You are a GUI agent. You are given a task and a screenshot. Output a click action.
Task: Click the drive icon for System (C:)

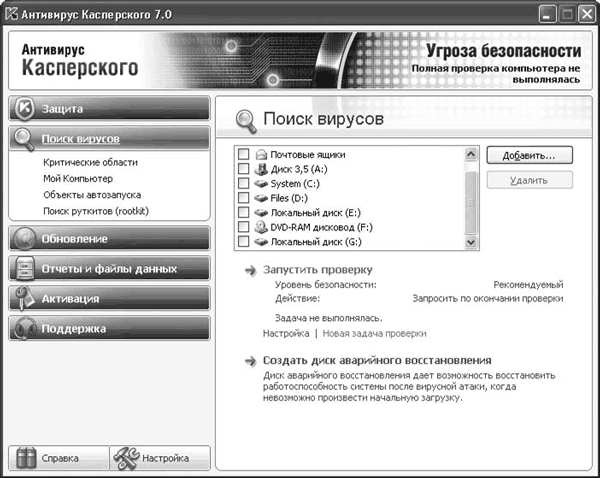pyautogui.click(x=261, y=184)
